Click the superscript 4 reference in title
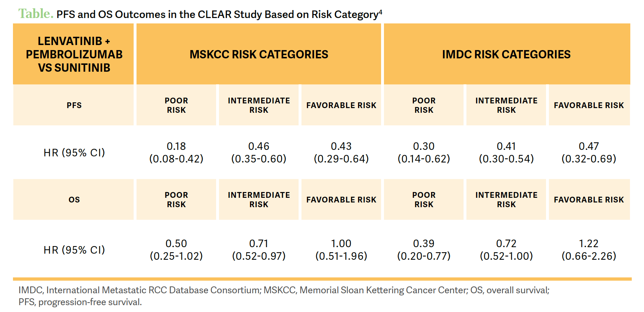644x312 pixels. (380, 12)
